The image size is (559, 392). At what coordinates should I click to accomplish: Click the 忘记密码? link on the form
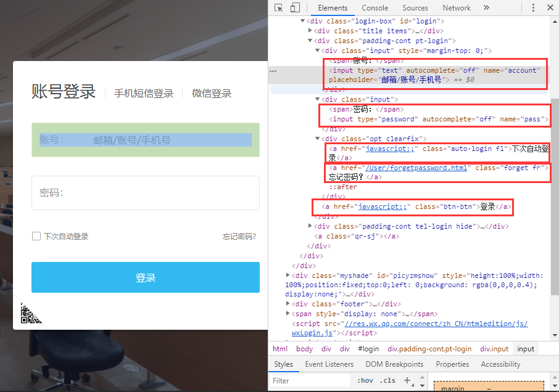tap(239, 237)
